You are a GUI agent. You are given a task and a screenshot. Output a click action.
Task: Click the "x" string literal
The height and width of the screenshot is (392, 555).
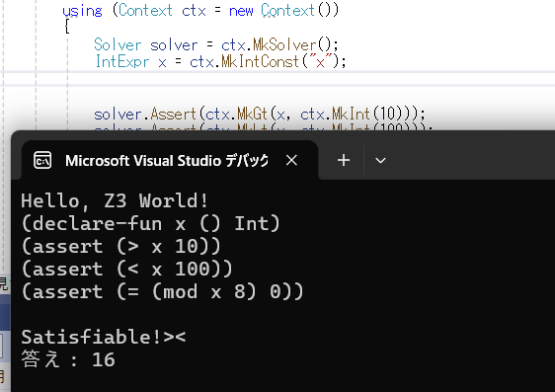click(x=320, y=61)
